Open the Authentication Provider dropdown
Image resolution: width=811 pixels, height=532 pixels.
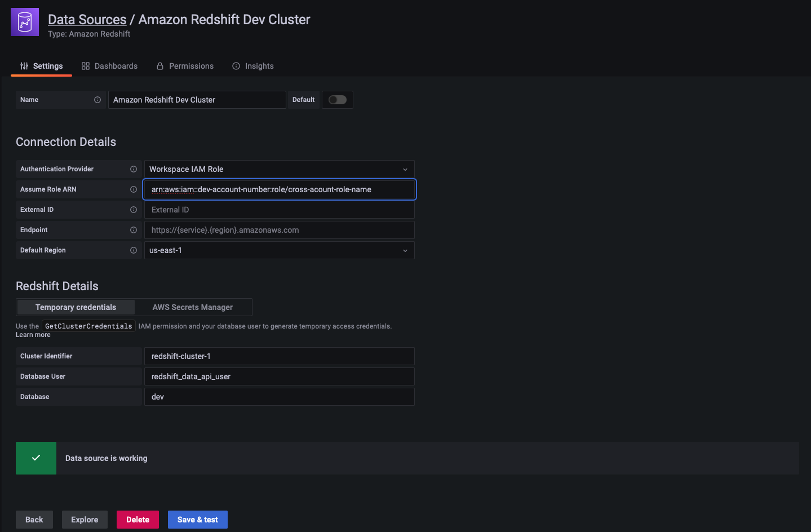pos(280,169)
